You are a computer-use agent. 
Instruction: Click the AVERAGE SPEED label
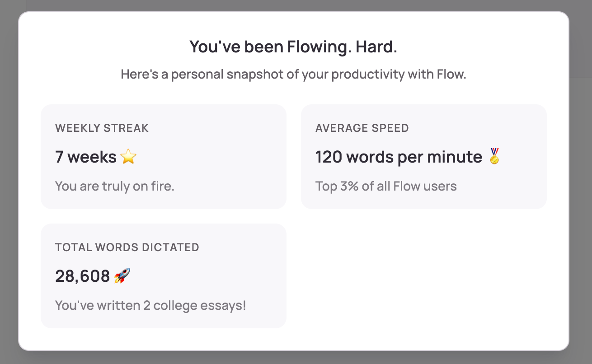(x=362, y=128)
